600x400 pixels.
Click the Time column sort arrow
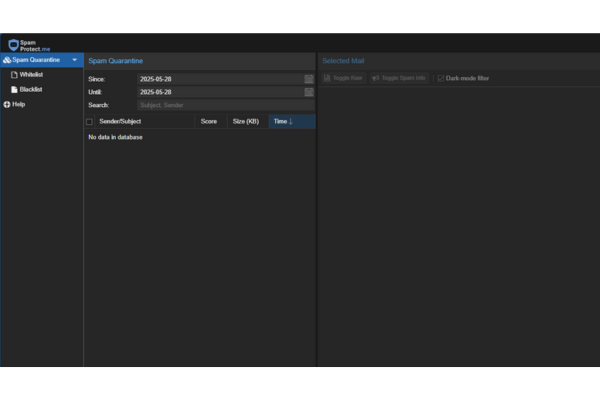point(291,122)
